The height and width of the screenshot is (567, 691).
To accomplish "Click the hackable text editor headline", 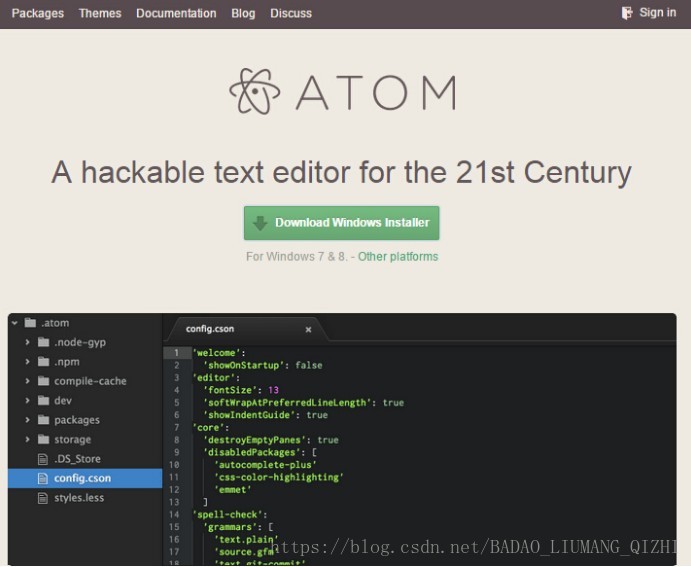I will pos(342,172).
